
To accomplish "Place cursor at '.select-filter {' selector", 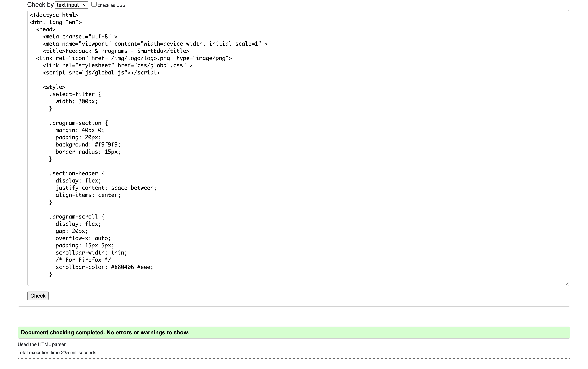I will pos(75,94).
